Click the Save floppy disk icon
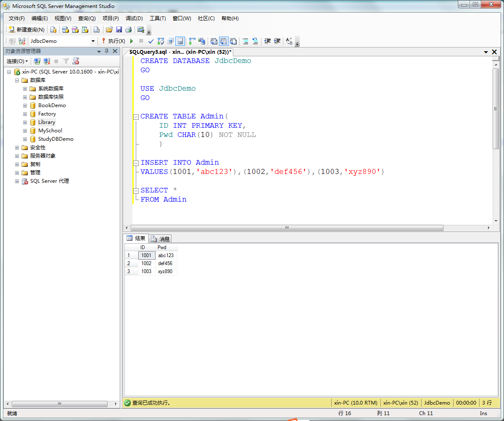Viewport: 504px width, 421px height. 119,30
